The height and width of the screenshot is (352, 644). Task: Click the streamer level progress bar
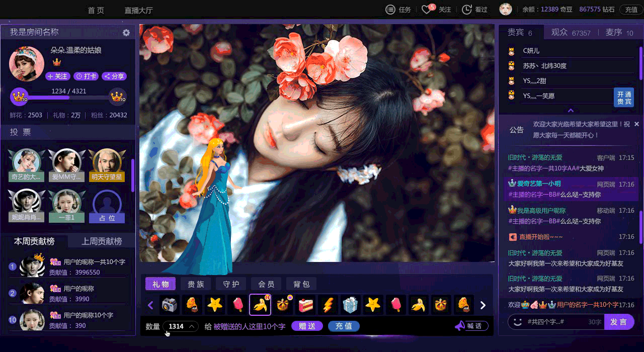coord(68,97)
